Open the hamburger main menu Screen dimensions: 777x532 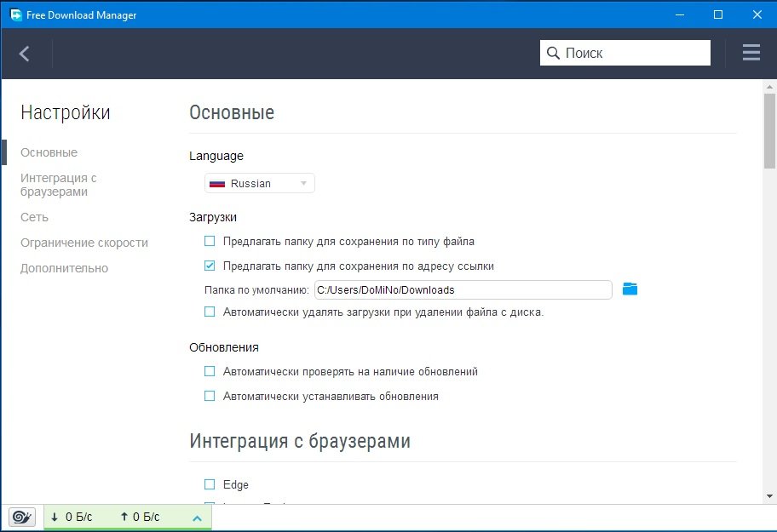(x=751, y=53)
